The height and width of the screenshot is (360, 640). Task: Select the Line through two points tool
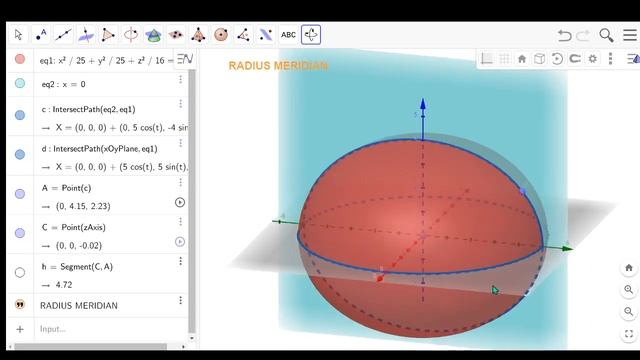click(x=63, y=35)
